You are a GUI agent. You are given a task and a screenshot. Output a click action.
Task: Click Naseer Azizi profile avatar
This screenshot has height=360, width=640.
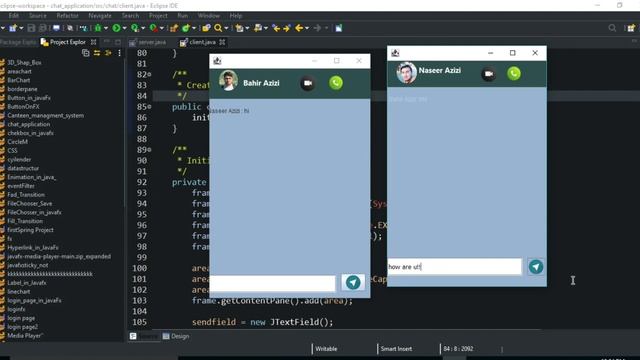(x=407, y=73)
